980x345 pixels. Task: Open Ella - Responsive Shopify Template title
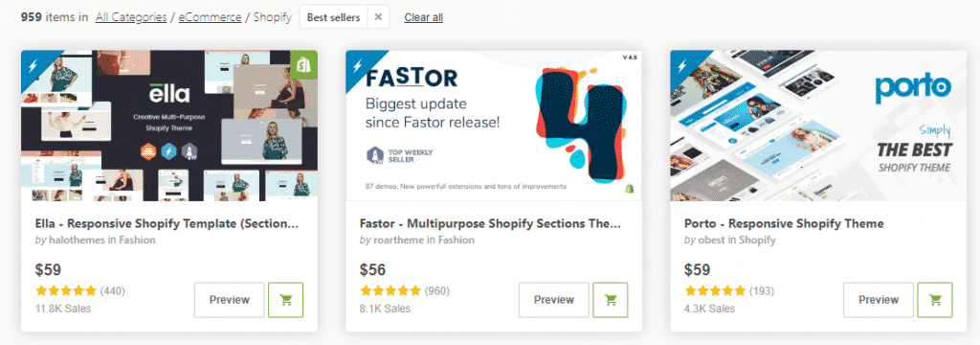point(167,223)
